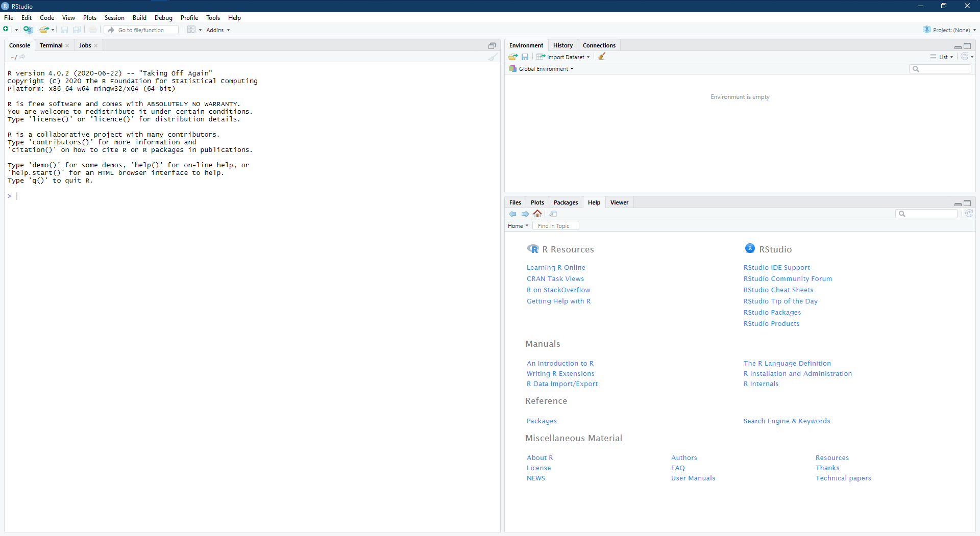Click the Help home icon
Image resolution: width=980 pixels, height=536 pixels.
point(537,214)
